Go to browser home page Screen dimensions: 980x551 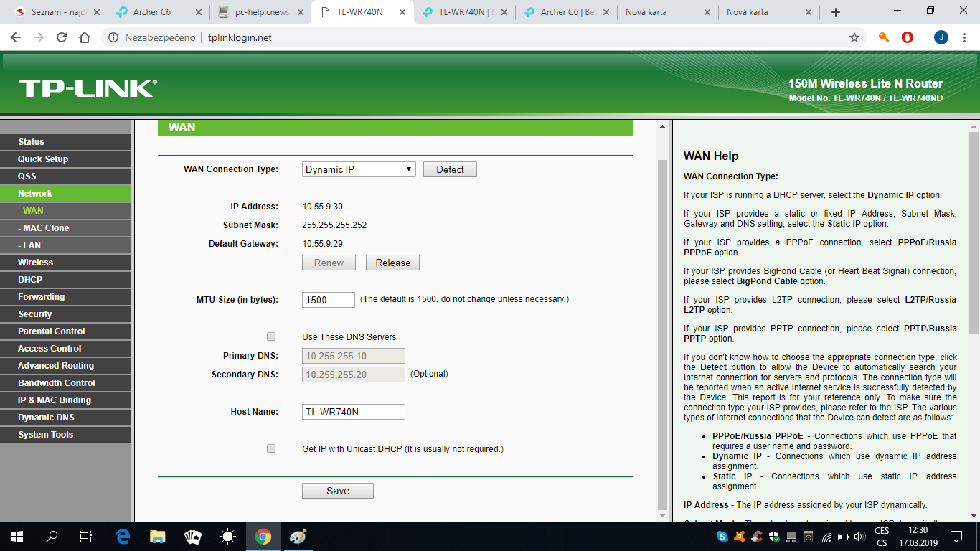tap(85, 37)
